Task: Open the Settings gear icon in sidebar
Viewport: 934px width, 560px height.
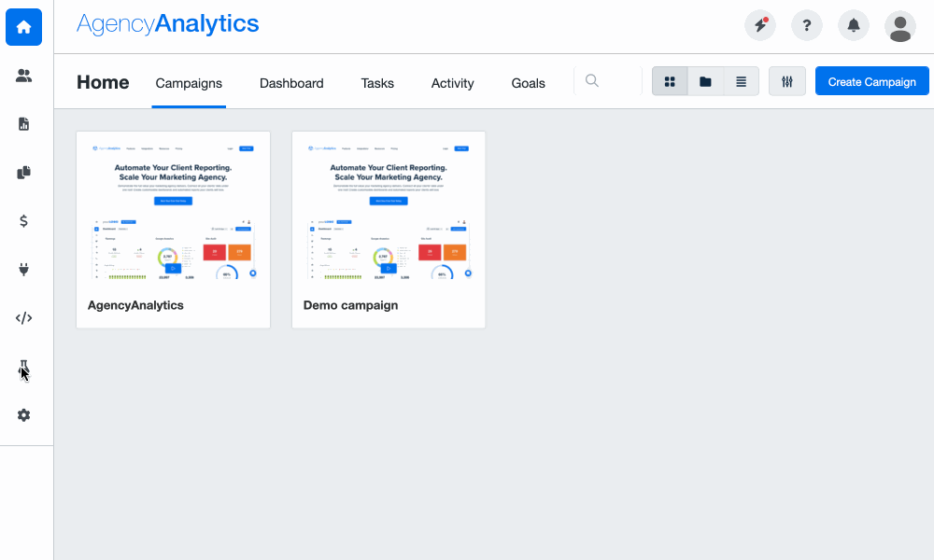Action: coord(24,414)
